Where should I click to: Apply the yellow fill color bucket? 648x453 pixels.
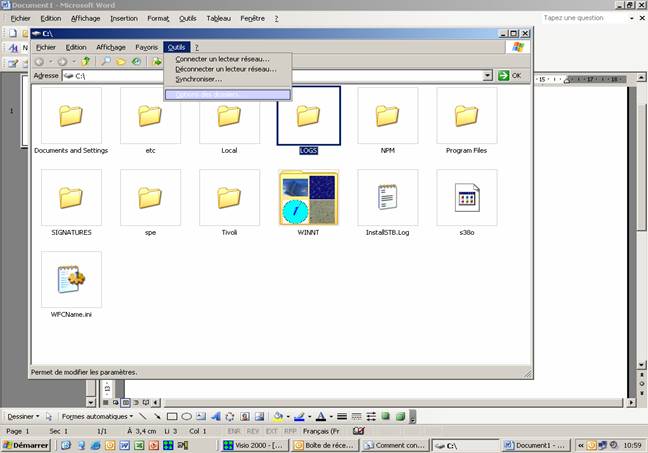tap(279, 417)
